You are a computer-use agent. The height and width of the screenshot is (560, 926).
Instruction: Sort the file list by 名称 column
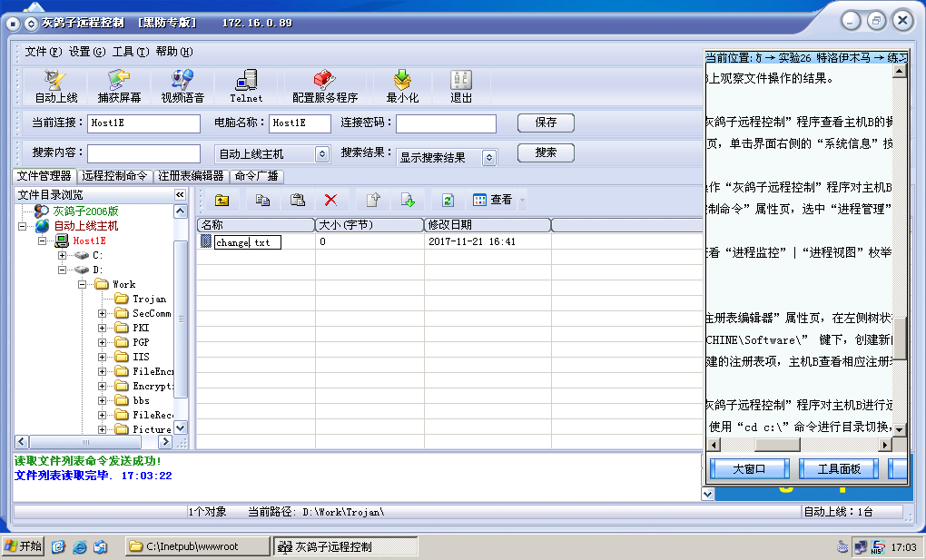click(x=256, y=225)
